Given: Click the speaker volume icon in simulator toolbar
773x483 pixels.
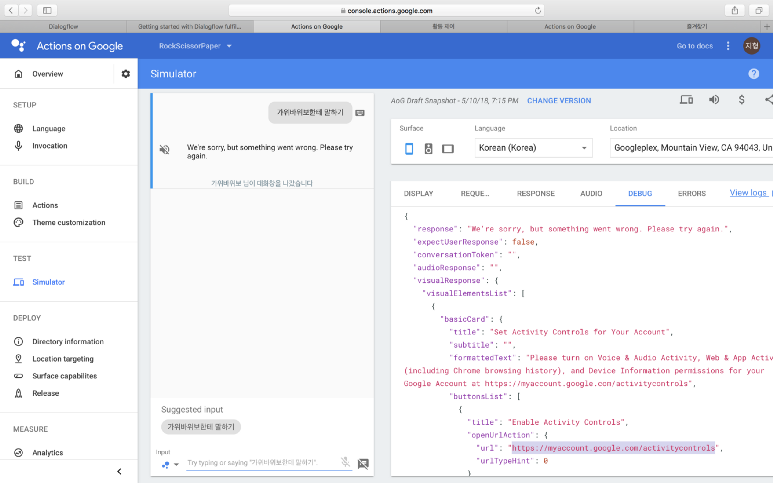Looking at the screenshot, I should pos(714,100).
